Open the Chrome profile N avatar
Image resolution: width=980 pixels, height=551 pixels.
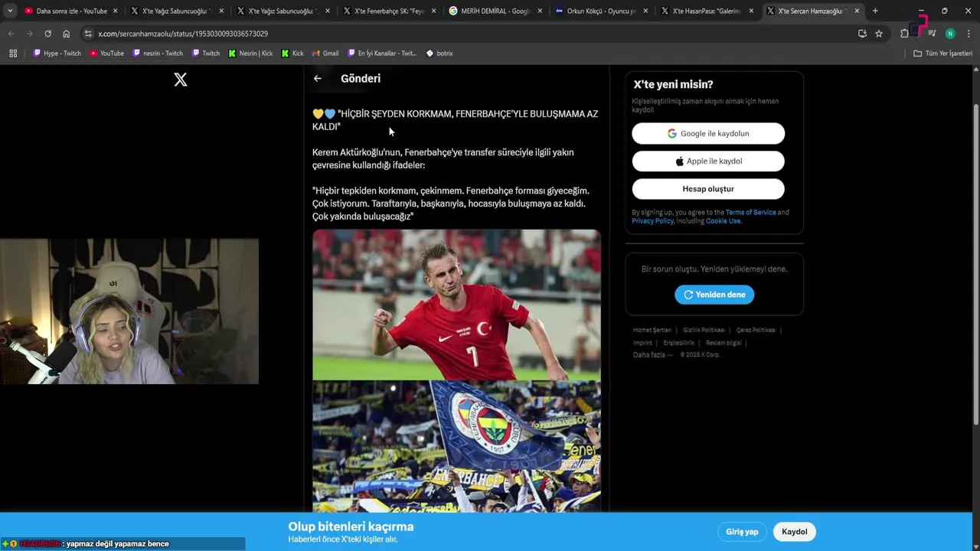click(950, 34)
